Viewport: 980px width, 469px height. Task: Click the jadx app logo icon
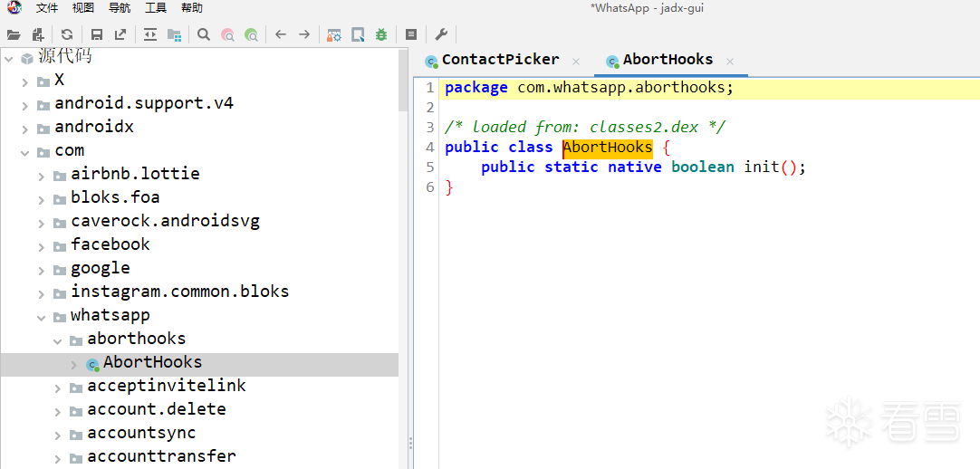click(14, 7)
